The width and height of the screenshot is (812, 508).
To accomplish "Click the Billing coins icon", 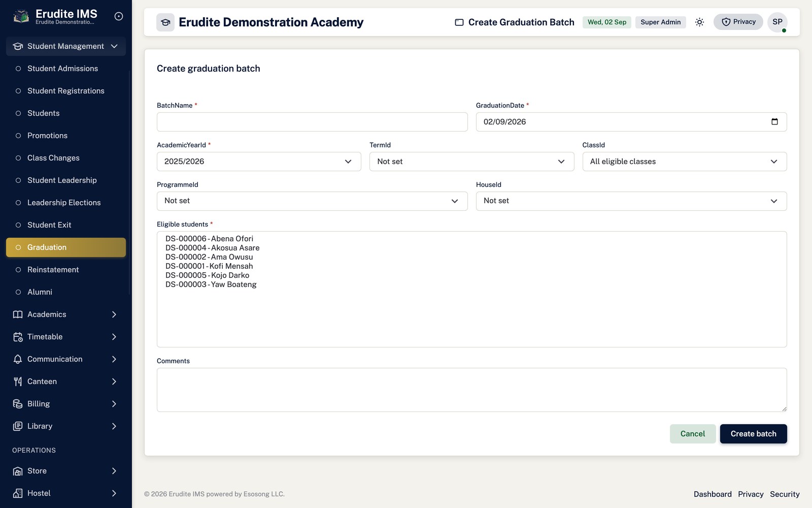I will point(18,404).
